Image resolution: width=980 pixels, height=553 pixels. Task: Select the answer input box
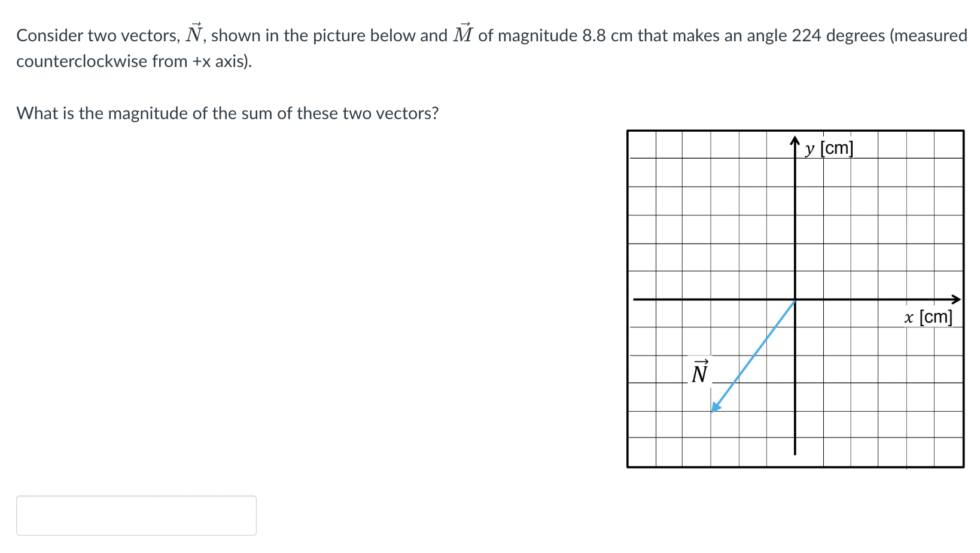[136, 515]
